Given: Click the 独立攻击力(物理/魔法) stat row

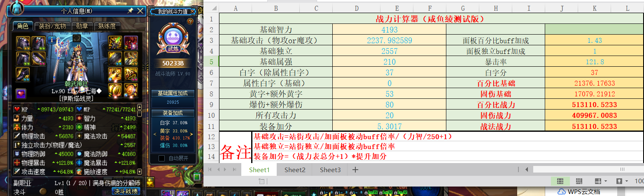Looking at the screenshot, I should [x=75, y=145].
